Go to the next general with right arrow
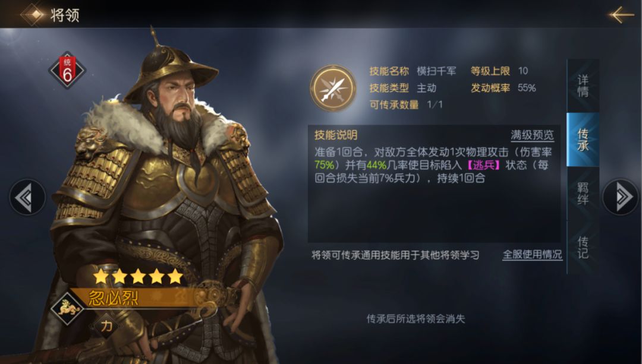 [621, 197]
